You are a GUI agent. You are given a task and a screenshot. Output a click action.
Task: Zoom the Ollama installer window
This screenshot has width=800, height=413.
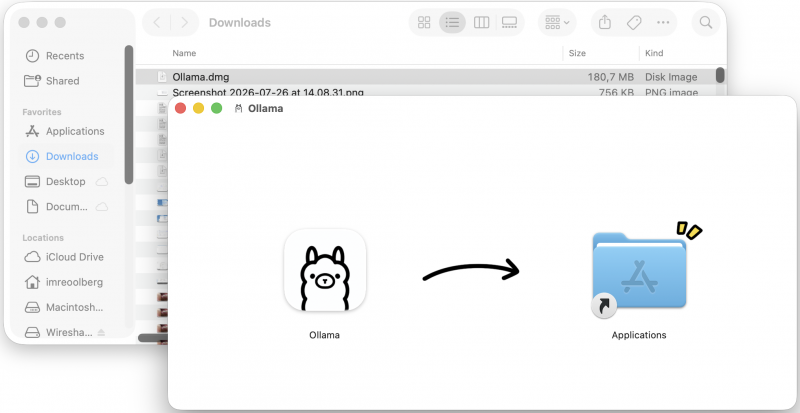point(216,108)
